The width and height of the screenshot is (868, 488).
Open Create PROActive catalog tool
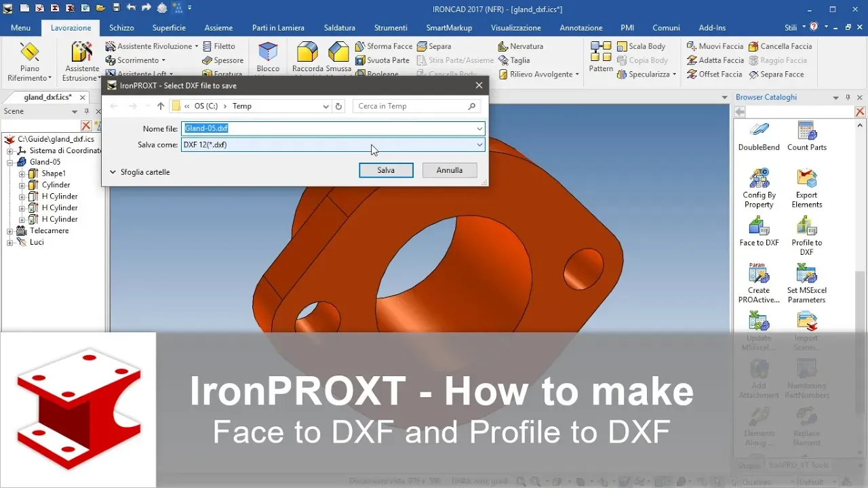click(759, 283)
